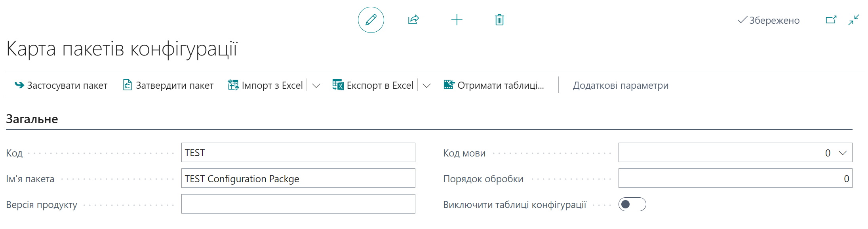Click the Ім'я пакета input field
This screenshot has height=229, width=868.
tap(298, 178)
